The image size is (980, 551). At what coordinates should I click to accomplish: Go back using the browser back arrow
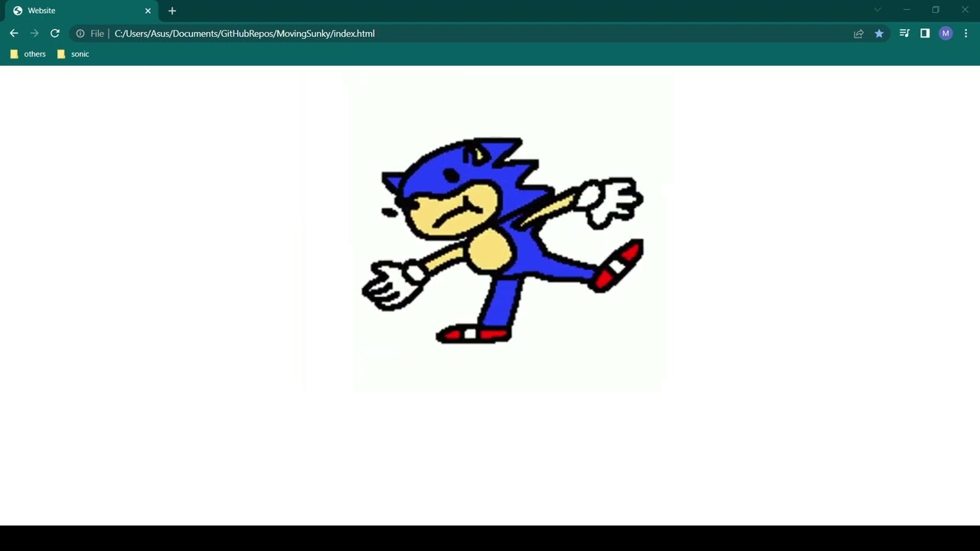[14, 34]
